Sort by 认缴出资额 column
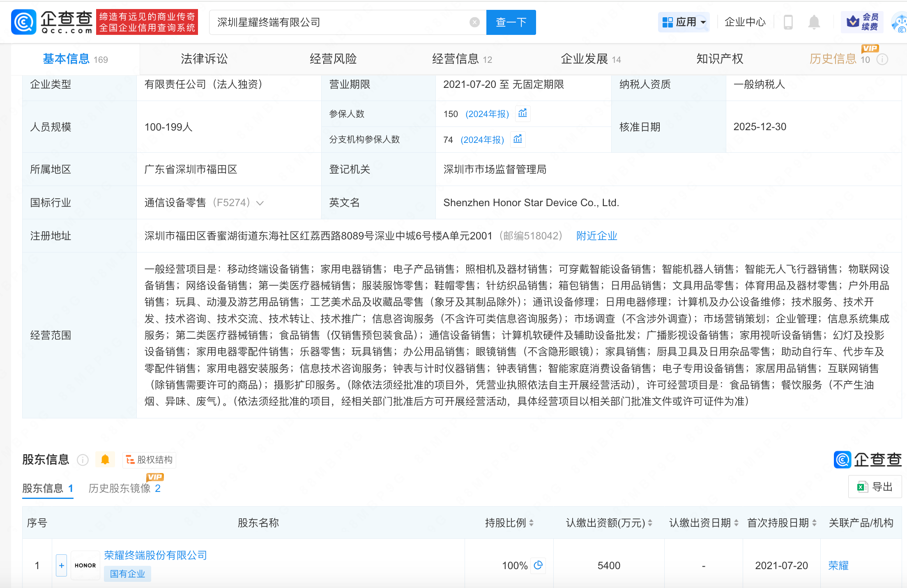The width and height of the screenshot is (907, 588). click(650, 523)
